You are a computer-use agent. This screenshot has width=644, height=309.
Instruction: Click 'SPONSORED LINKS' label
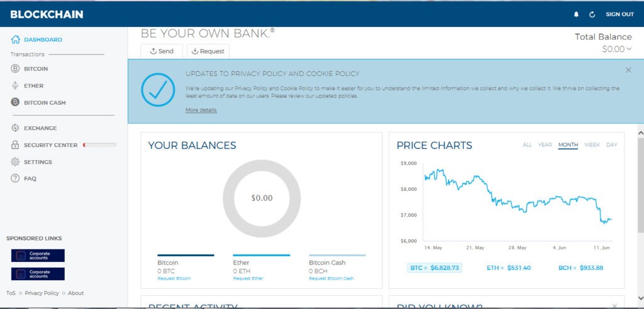pos(34,239)
